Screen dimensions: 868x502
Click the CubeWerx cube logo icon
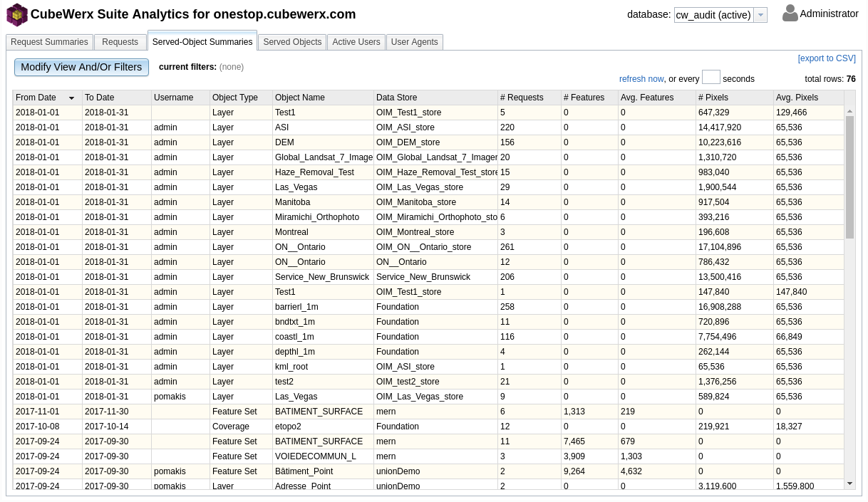coord(17,14)
